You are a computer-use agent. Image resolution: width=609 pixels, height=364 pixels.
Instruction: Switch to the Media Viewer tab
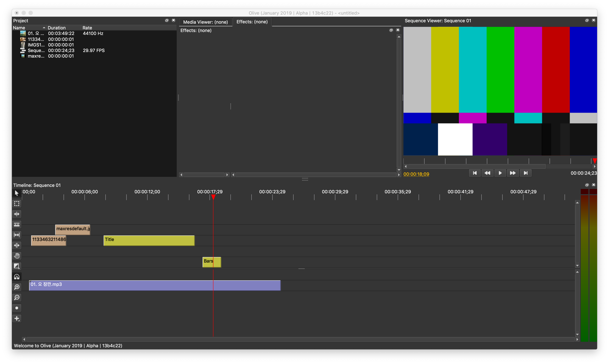click(206, 22)
